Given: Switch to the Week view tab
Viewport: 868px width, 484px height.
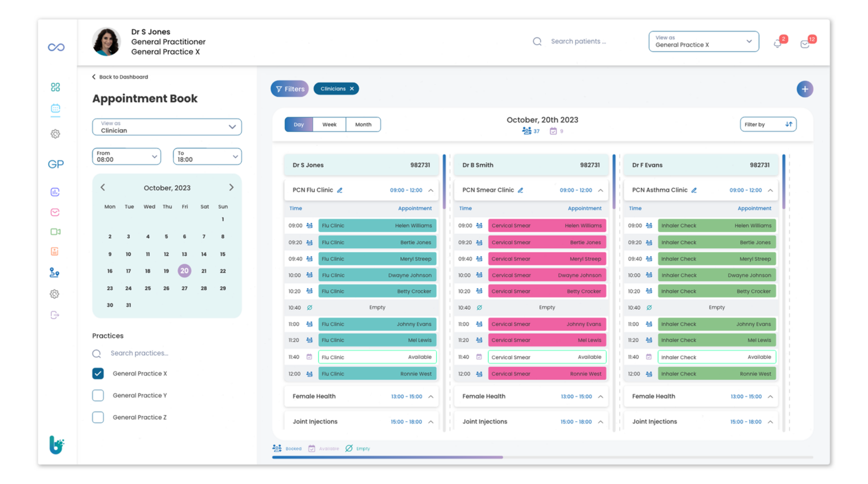Looking at the screenshot, I should pyautogui.click(x=329, y=124).
